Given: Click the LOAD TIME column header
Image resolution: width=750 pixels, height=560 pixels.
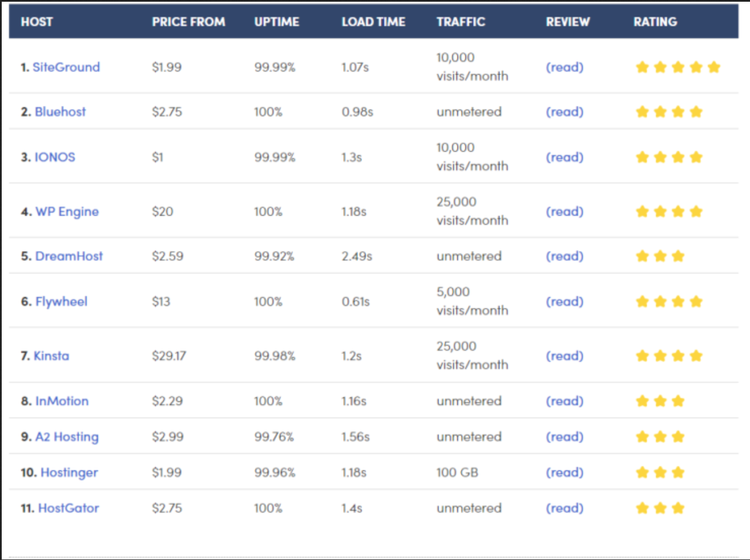Looking at the screenshot, I should [x=374, y=22].
